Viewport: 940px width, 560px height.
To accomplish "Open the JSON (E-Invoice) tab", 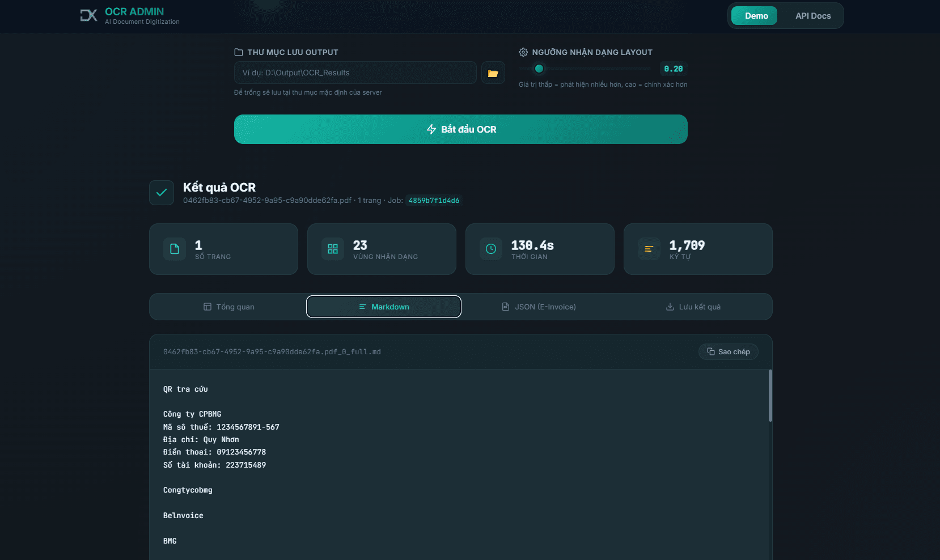I will (x=539, y=307).
